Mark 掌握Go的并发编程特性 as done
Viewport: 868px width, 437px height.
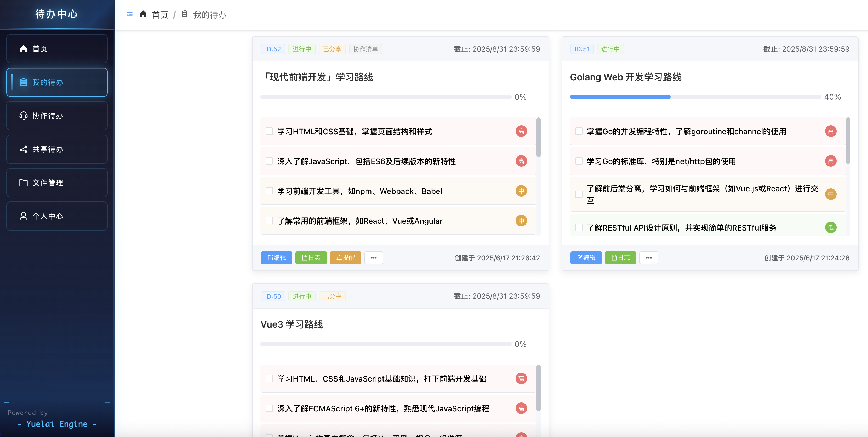coord(579,131)
